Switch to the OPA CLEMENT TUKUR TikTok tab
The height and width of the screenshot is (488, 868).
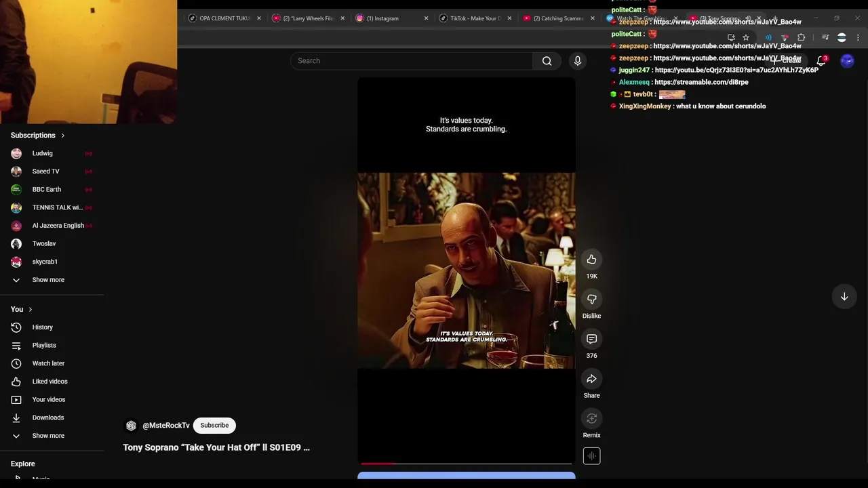point(224,18)
